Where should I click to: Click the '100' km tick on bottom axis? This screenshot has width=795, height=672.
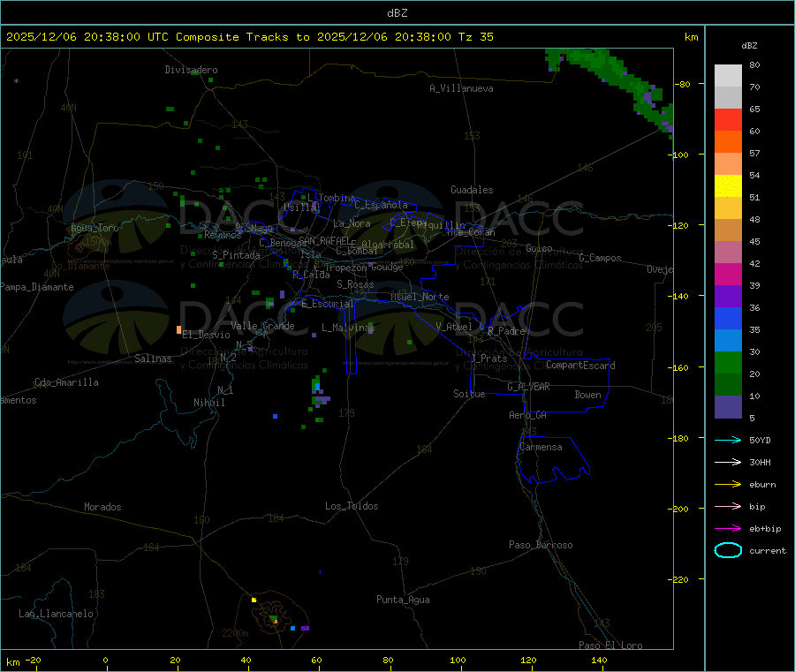click(x=458, y=660)
